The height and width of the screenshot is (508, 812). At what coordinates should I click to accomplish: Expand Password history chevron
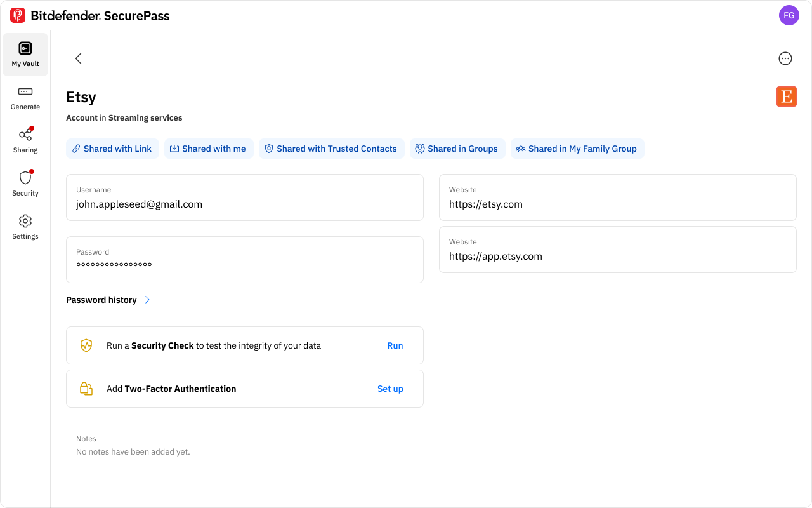pyautogui.click(x=147, y=300)
